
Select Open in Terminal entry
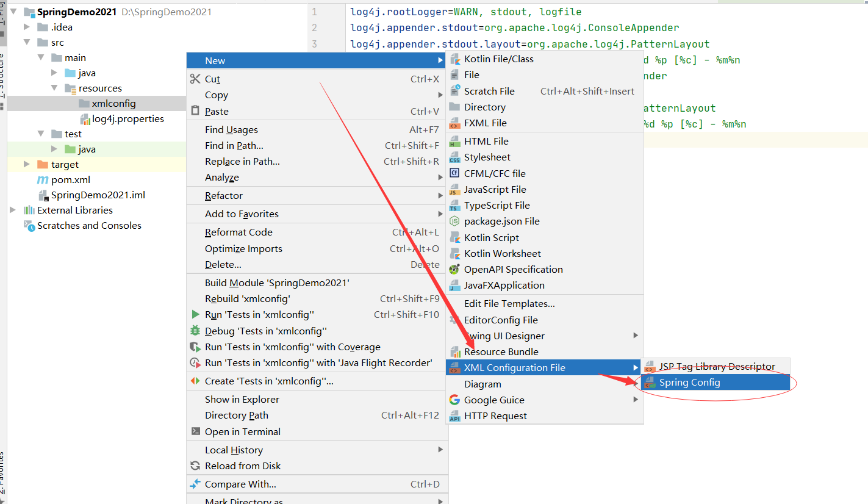click(x=316, y=431)
